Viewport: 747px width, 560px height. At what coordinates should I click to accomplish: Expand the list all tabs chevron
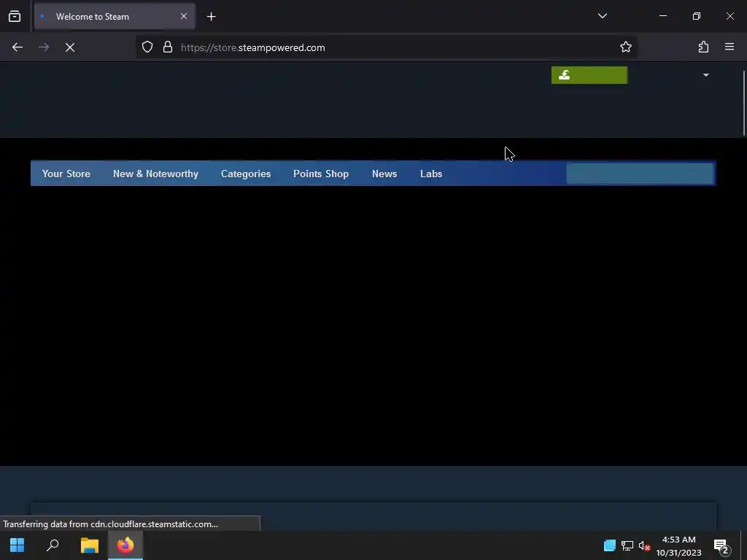(x=602, y=16)
